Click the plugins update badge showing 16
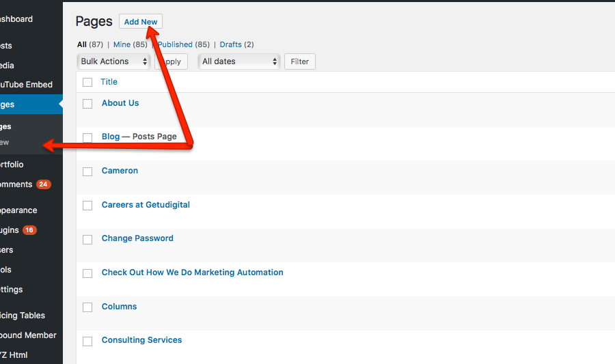Viewport: 615px width, 364px height. tap(29, 230)
